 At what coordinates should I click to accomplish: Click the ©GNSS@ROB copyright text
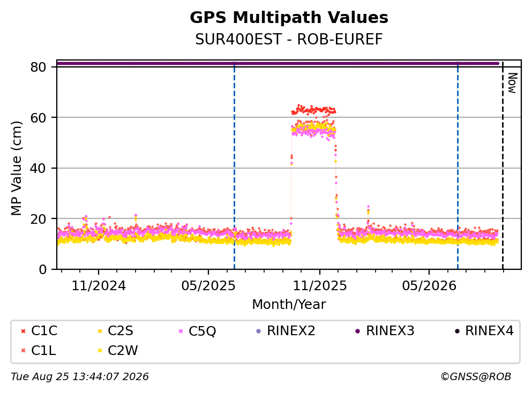pos(476,376)
